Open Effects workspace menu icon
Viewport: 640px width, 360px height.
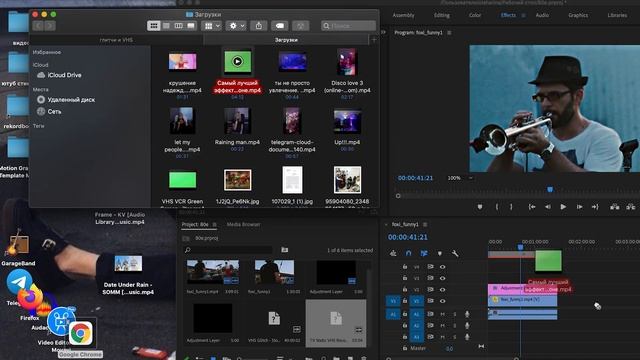pyautogui.click(x=523, y=15)
